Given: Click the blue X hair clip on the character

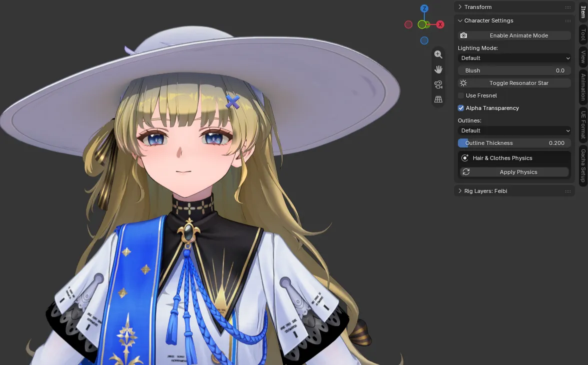Looking at the screenshot, I should [x=233, y=101].
